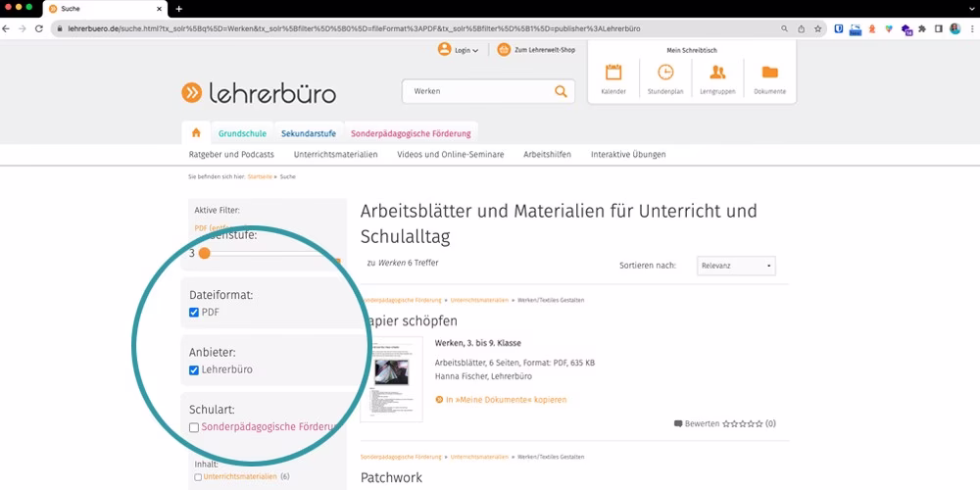Switch to the Grundschule tab
Image resolution: width=980 pixels, height=490 pixels.
[242, 133]
